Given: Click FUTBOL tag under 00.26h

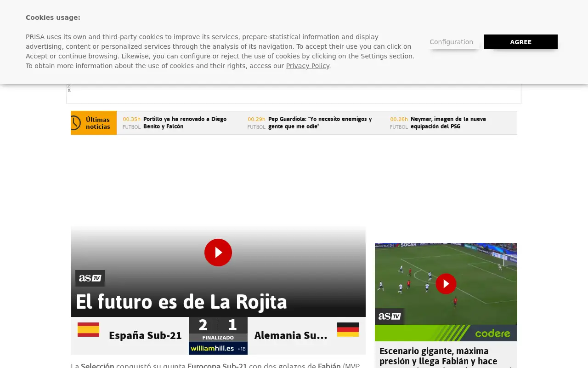Looking at the screenshot, I should [x=399, y=127].
